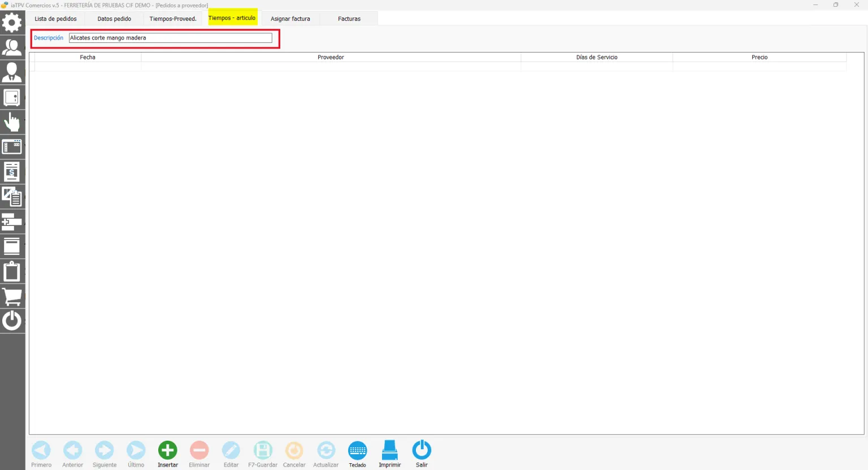Click the Imprimir printer icon
Viewport: 868px width, 470px height.
point(390,450)
